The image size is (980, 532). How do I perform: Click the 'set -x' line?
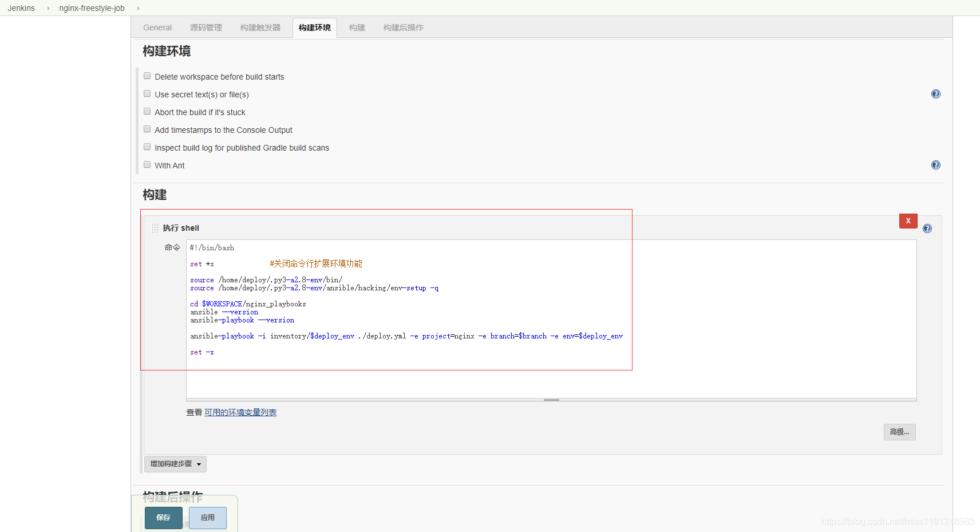tap(202, 352)
